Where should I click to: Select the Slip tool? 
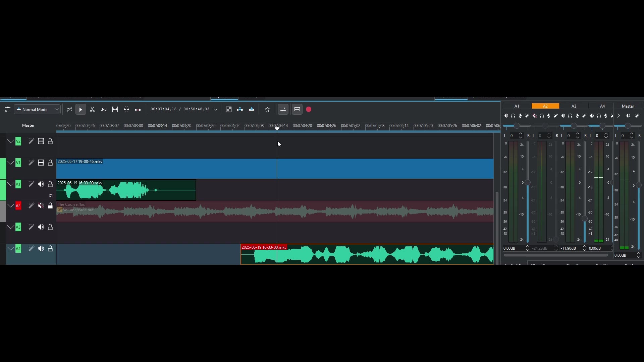coord(115,109)
